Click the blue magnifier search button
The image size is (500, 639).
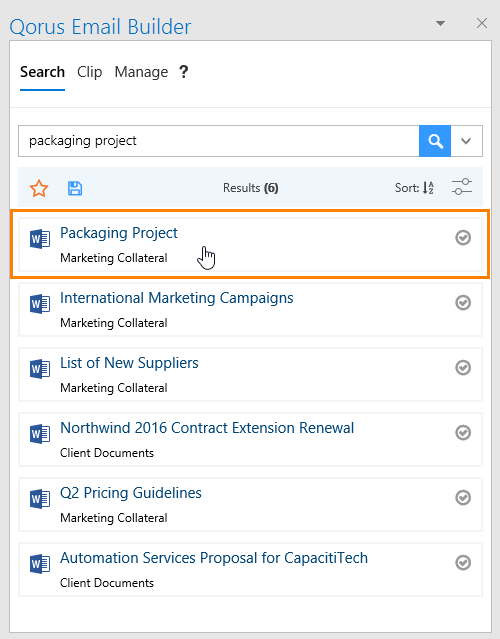[x=435, y=141]
